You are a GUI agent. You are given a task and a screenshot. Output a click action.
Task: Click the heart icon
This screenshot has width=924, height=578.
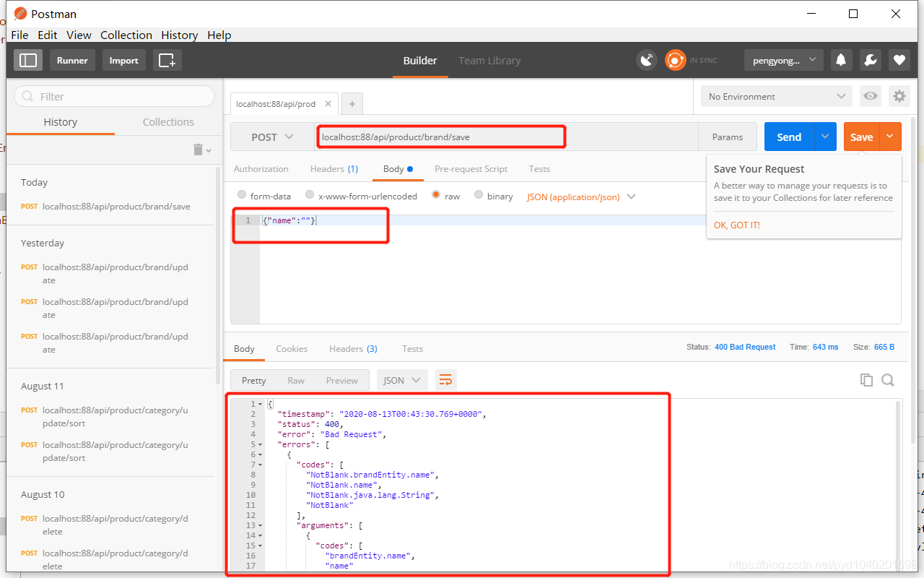899,61
